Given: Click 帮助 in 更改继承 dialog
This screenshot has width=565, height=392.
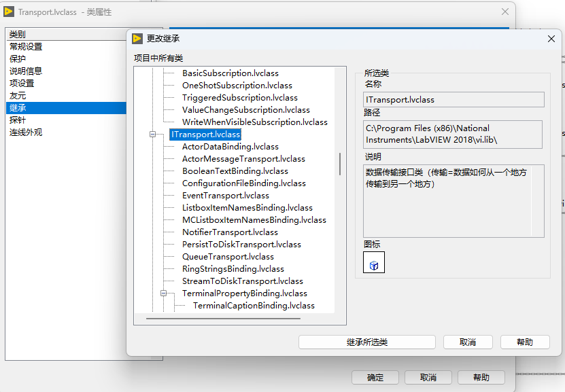Looking at the screenshot, I should [525, 342].
